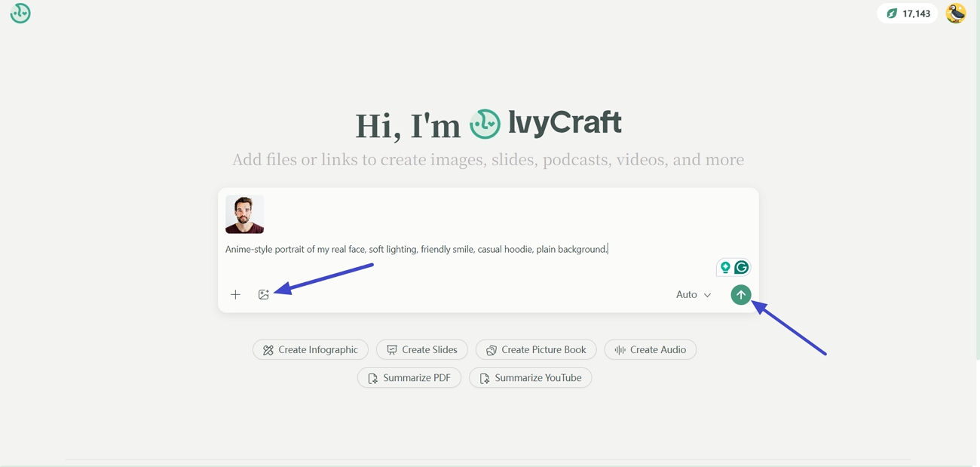The width and height of the screenshot is (980, 467).
Task: Open the Auto mode dropdown
Action: pyautogui.click(x=694, y=295)
